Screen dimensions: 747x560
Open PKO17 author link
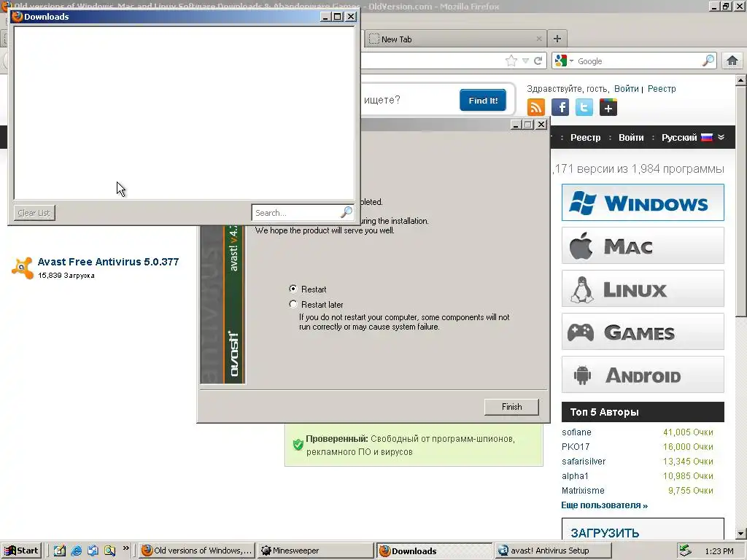coord(576,447)
